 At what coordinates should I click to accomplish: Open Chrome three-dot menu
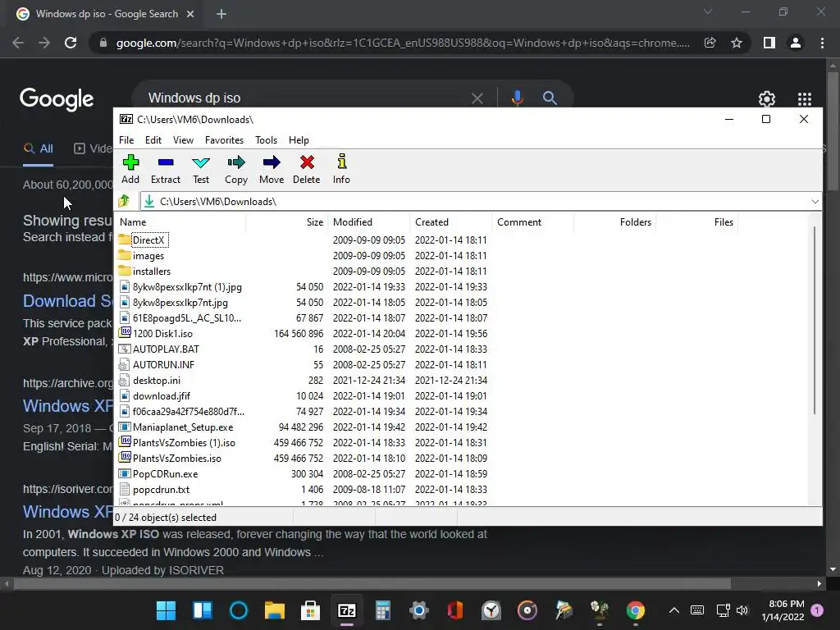click(x=822, y=43)
